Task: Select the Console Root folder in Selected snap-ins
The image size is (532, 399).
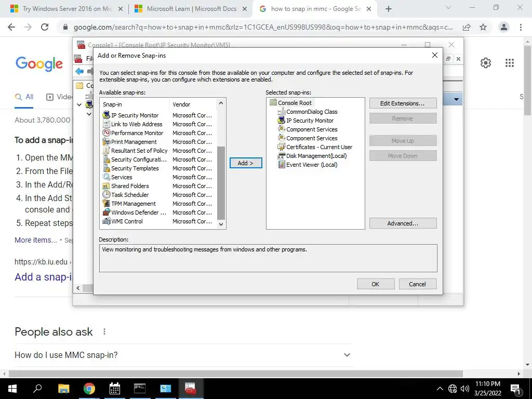Action: (x=291, y=103)
